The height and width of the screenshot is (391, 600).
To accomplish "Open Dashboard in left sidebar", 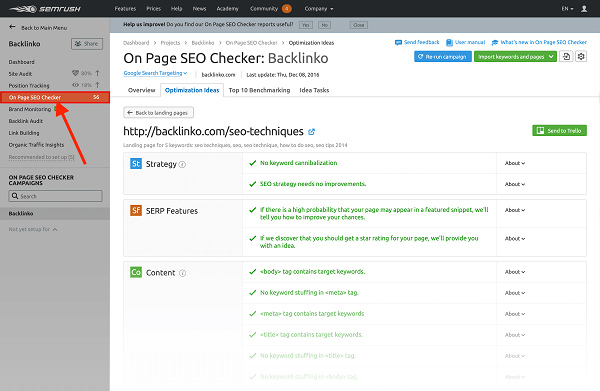I will click(21, 62).
